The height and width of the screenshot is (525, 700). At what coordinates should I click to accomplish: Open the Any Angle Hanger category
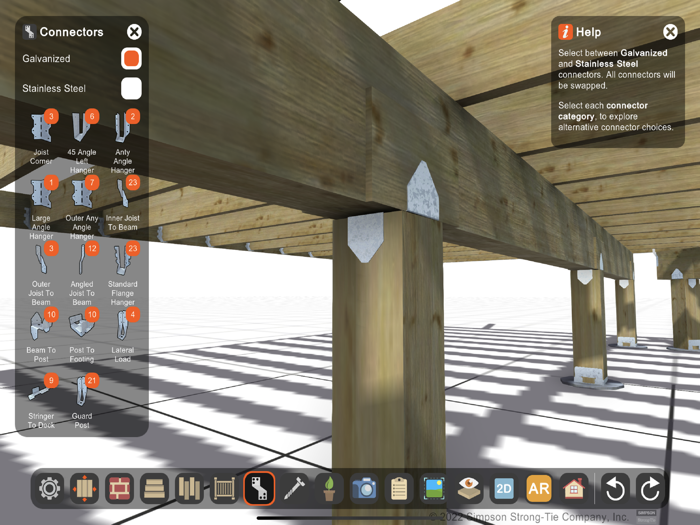pos(123,142)
